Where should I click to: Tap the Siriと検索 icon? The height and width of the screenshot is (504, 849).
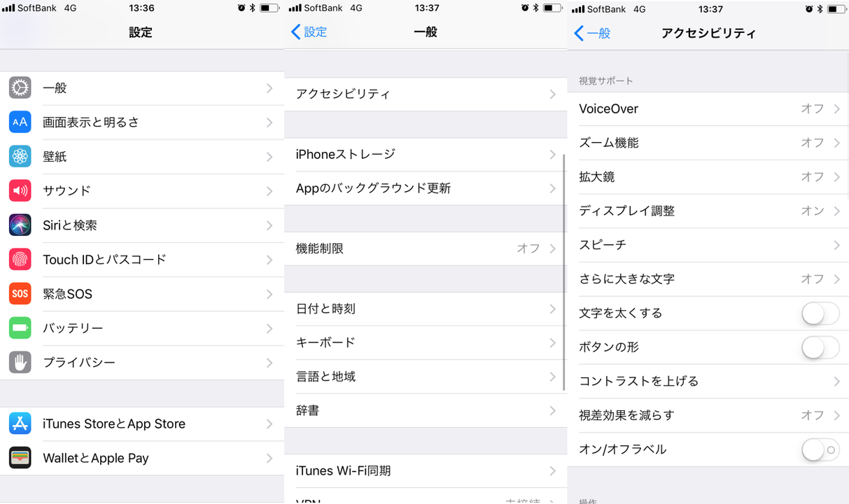pos(20,225)
